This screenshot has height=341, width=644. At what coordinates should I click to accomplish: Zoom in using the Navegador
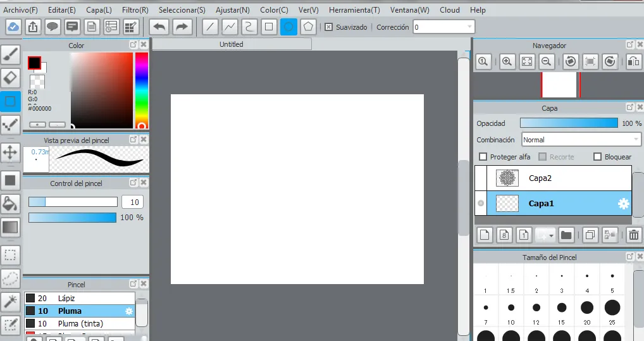[507, 61]
